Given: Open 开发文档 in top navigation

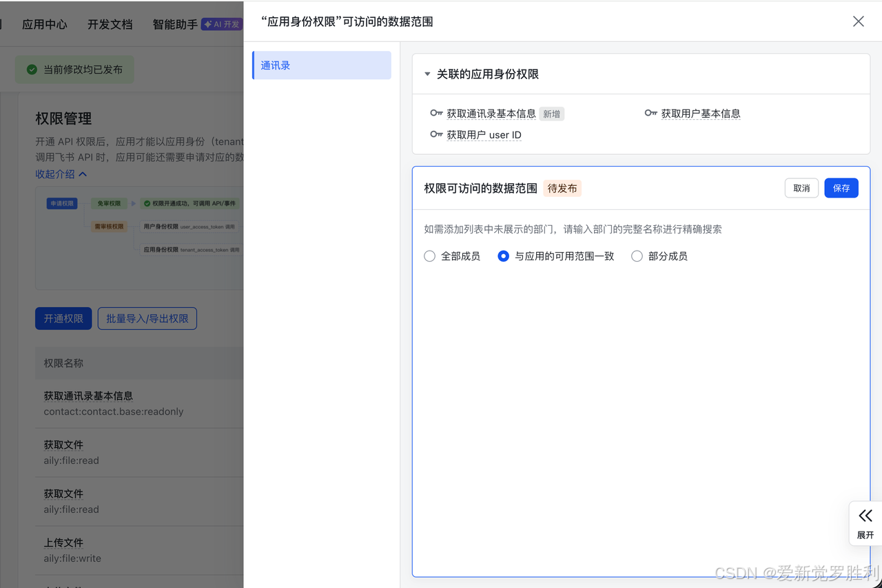Looking at the screenshot, I should tap(110, 24).
